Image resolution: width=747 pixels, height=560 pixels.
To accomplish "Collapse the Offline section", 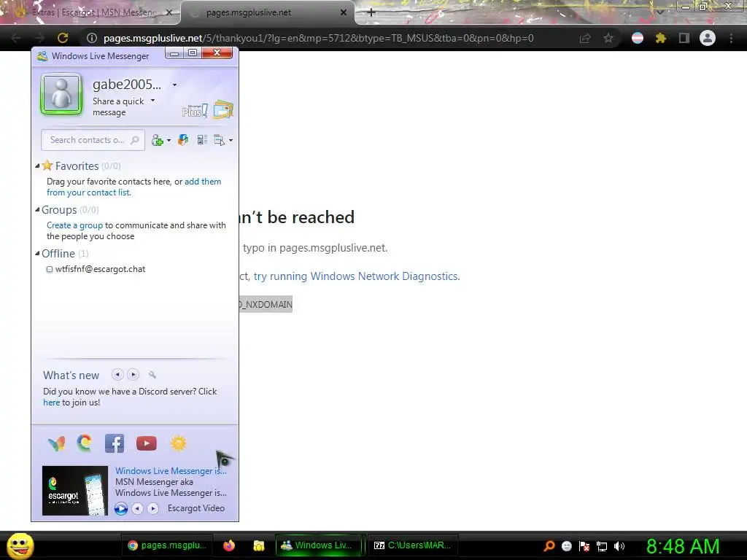I will pyautogui.click(x=38, y=253).
